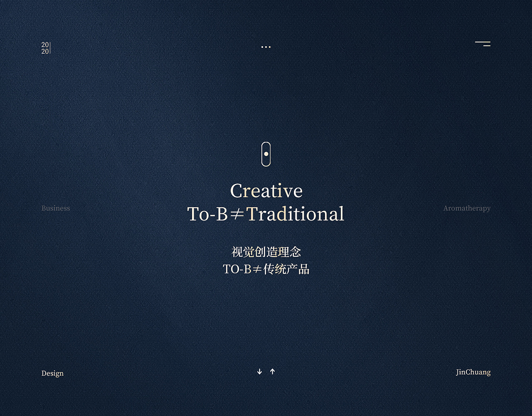
Task: Click the "To-B≠Traditional" heading
Action: tap(266, 214)
